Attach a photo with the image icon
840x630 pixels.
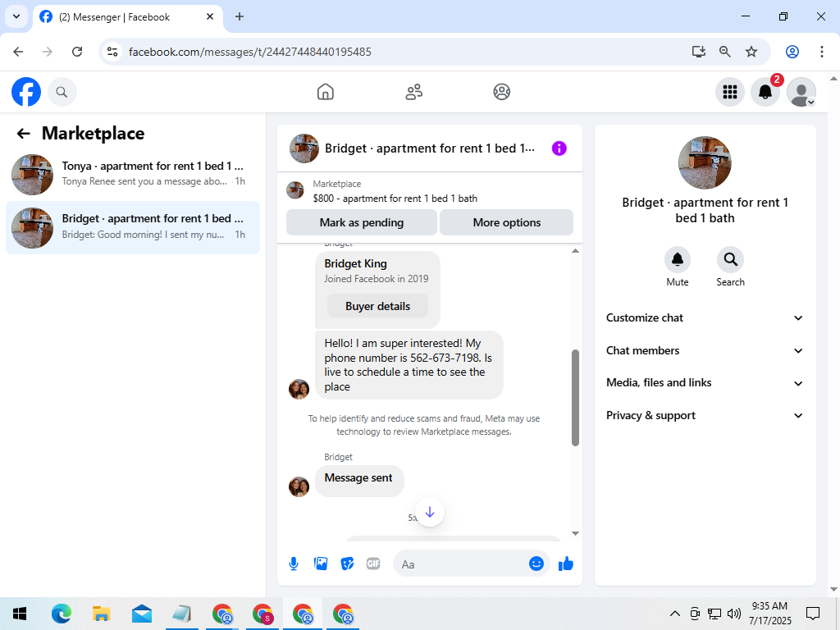point(321,564)
